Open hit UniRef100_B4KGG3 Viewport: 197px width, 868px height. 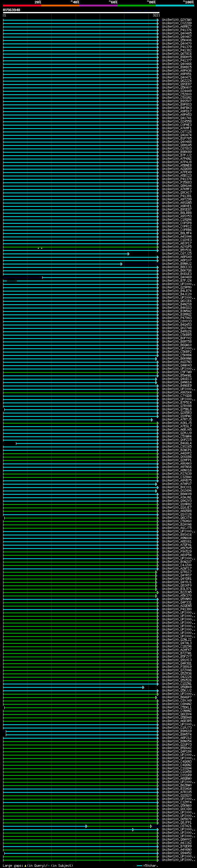tap(177, 308)
